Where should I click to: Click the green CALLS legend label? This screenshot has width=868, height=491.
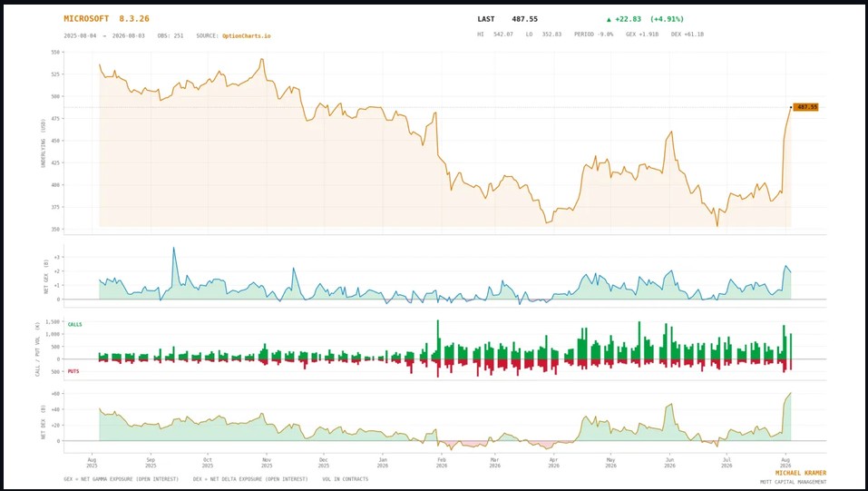[x=74, y=325]
